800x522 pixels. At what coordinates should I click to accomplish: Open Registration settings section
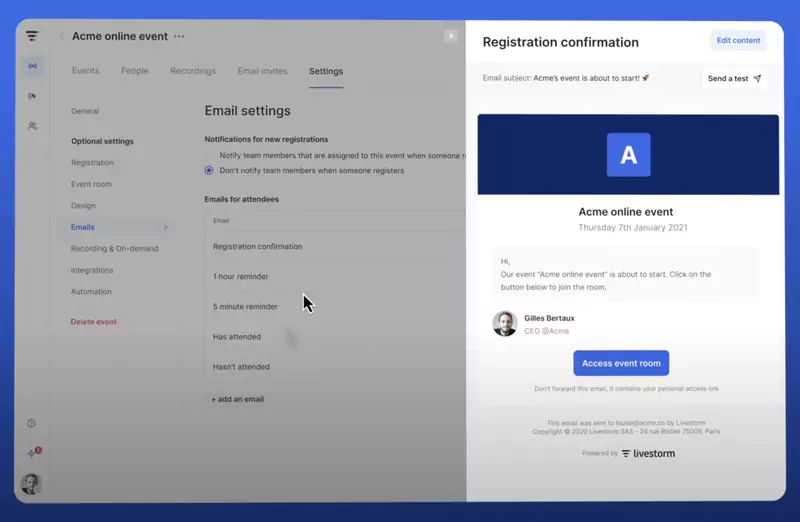[92, 162]
